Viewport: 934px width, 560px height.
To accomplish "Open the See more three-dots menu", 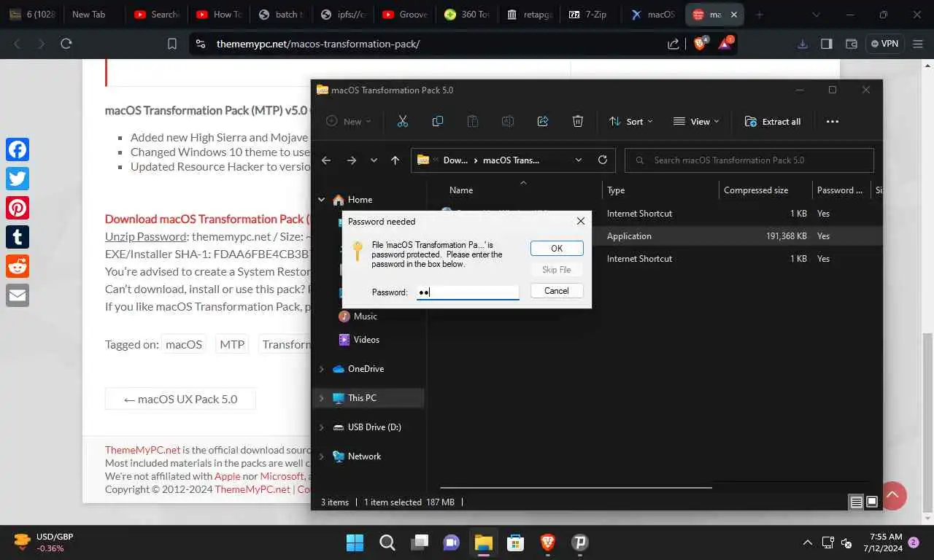I will point(832,122).
